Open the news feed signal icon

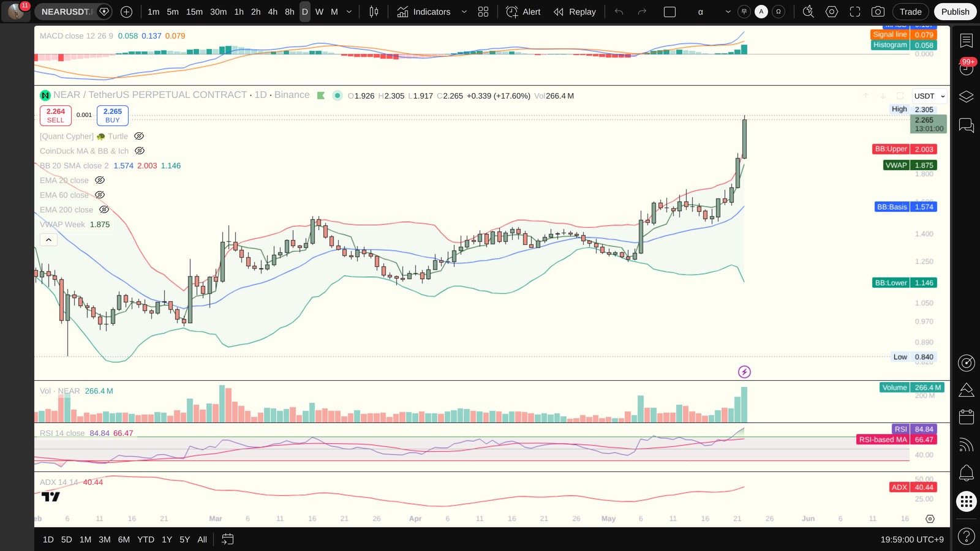tap(966, 445)
